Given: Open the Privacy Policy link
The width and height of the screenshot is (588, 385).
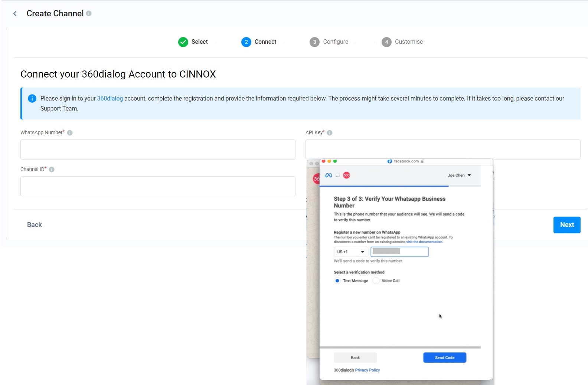Looking at the screenshot, I should (367, 370).
